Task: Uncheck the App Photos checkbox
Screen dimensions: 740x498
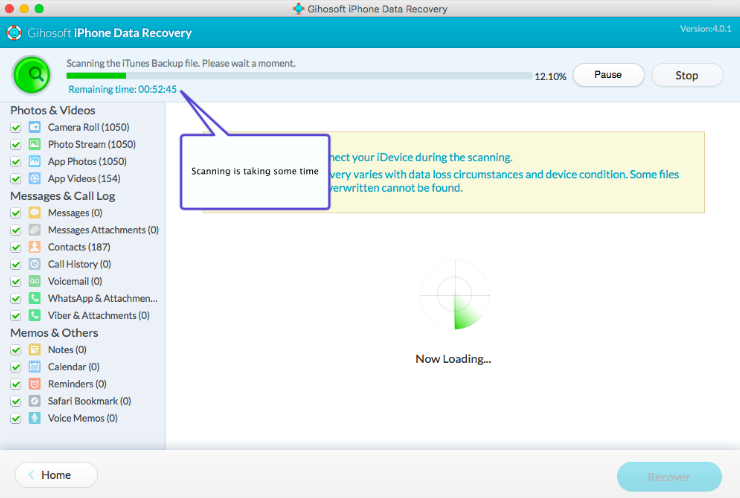Action: click(x=16, y=162)
